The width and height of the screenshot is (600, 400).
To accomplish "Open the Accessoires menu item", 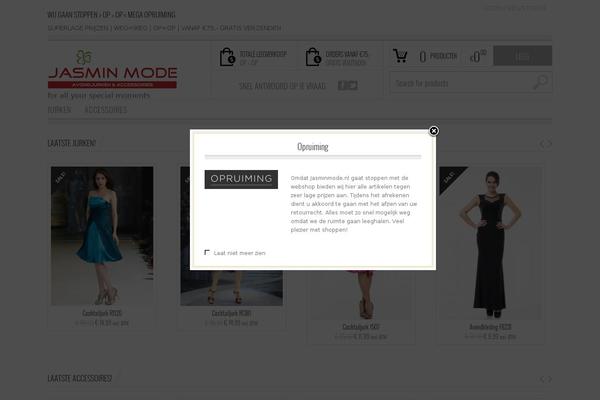I will pyautogui.click(x=106, y=110).
